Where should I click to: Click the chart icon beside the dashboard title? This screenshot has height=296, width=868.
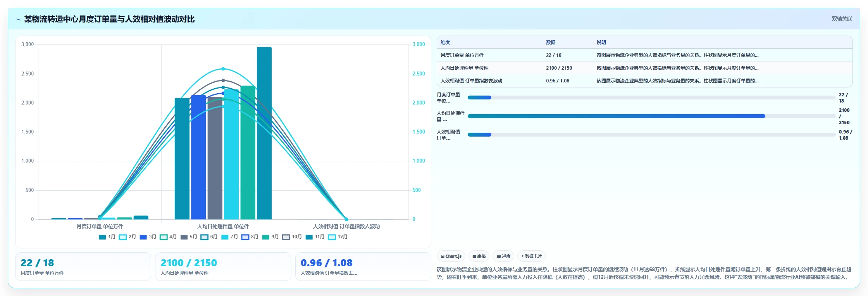(x=18, y=19)
